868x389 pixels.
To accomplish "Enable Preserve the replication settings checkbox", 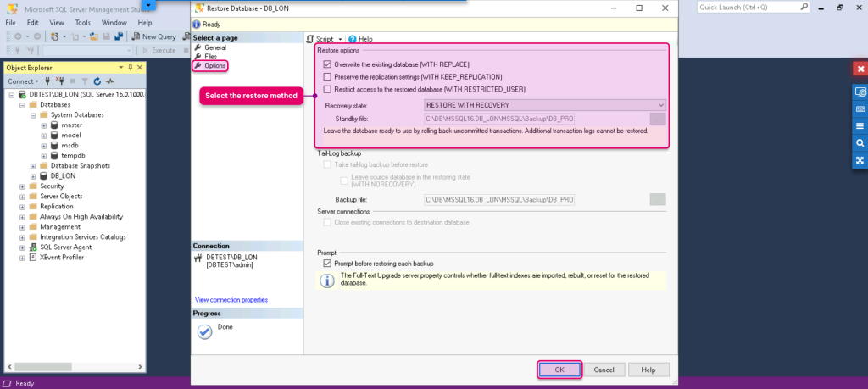I will coord(327,77).
